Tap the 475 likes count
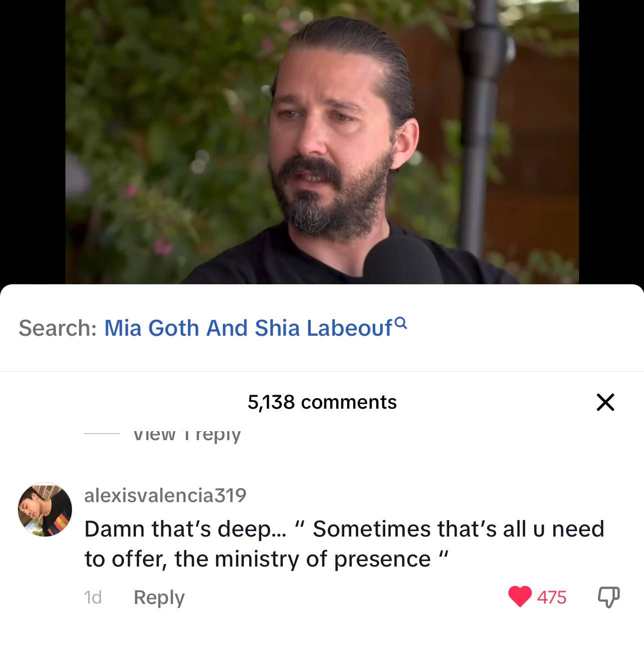The image size is (644, 645). click(552, 597)
